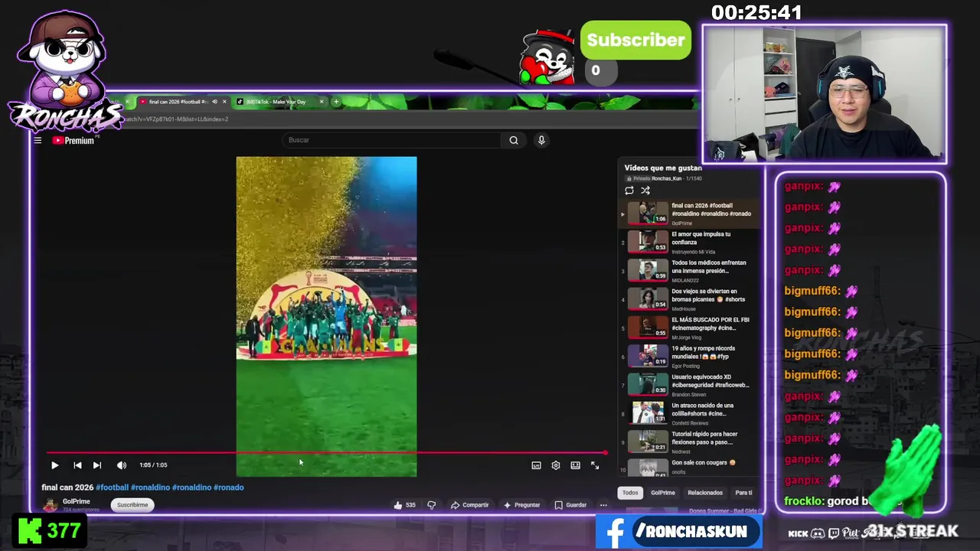The image size is (980, 551).
Task: Open thumbnail for Dos viejos se divierten
Action: click(x=648, y=299)
